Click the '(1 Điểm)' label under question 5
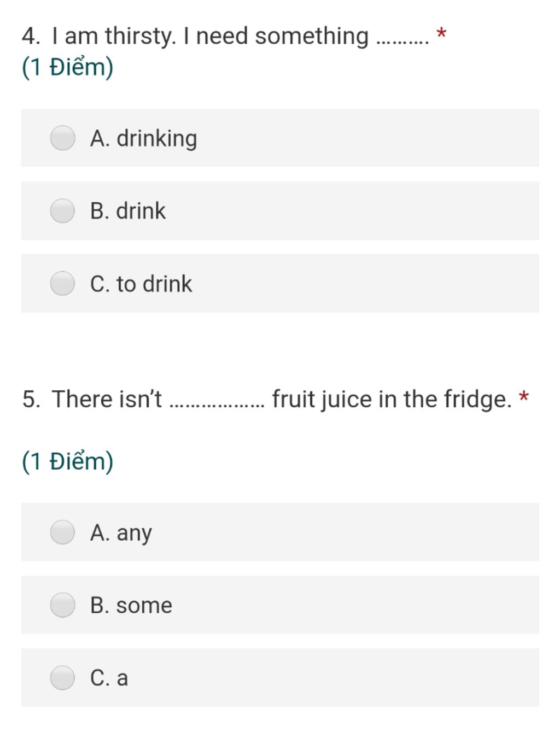Screen dimensions: 560x750 [x=68, y=461]
